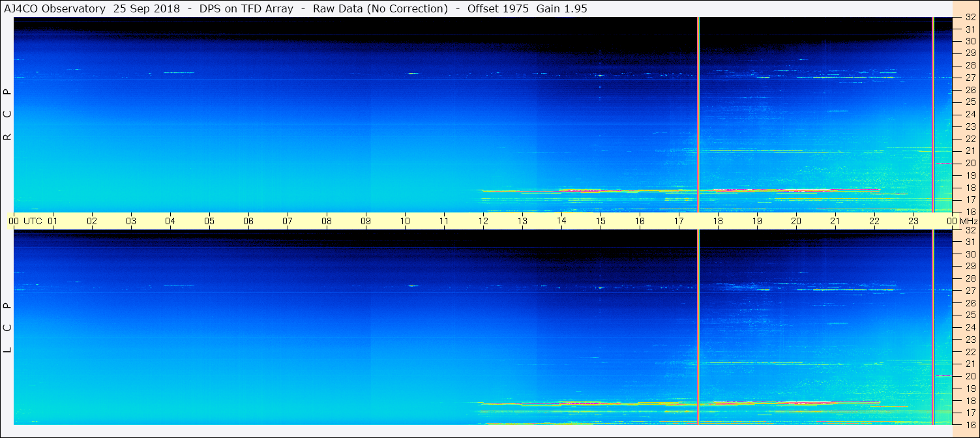Screen dimensions: 980x438
Task: Click the 20 frequency label in LCP panel
Action: (x=970, y=376)
